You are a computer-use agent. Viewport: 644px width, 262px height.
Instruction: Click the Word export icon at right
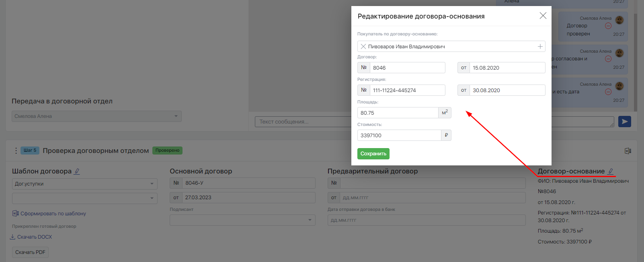(628, 151)
